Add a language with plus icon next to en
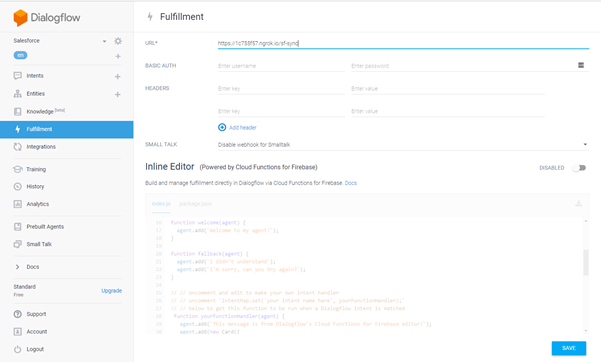Image resolution: width=601 pixels, height=362 pixels. (118, 56)
